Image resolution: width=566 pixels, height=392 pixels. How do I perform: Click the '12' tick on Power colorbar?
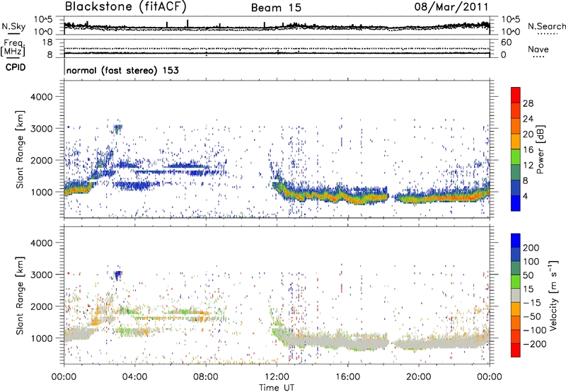pyautogui.click(x=528, y=166)
